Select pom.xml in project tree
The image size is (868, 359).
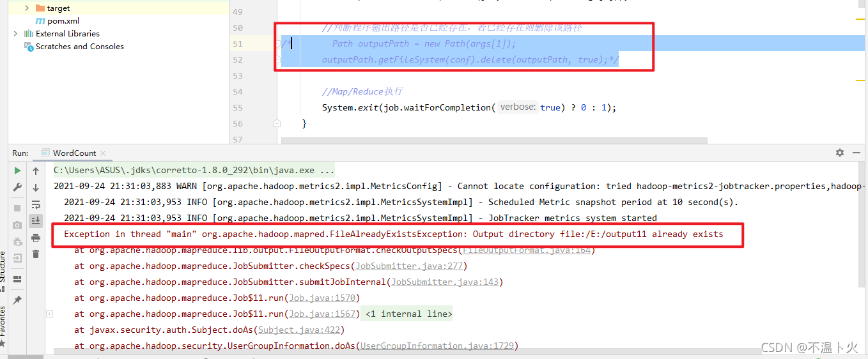coord(63,20)
